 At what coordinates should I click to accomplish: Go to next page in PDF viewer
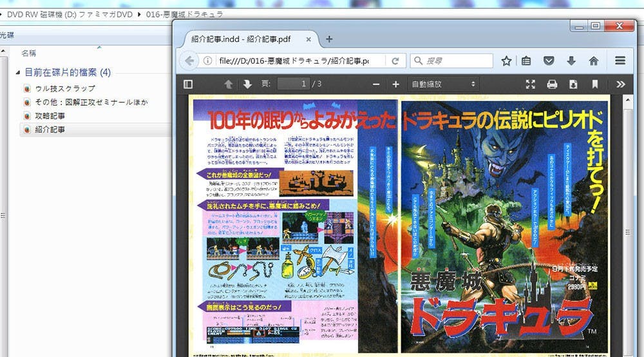coord(247,84)
